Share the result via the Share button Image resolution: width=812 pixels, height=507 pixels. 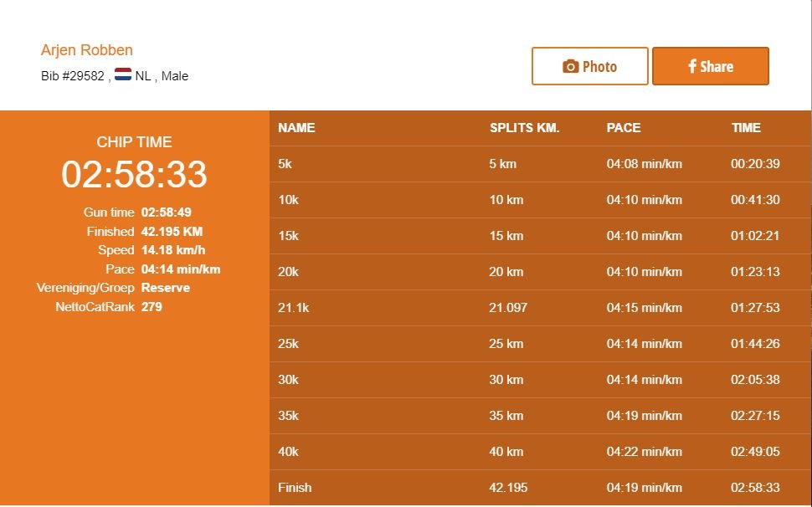710,66
